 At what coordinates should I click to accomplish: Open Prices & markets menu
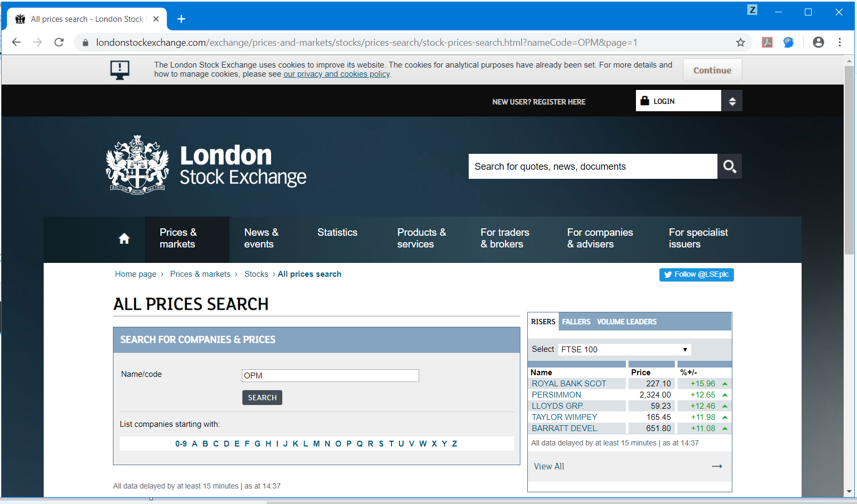pyautogui.click(x=178, y=238)
